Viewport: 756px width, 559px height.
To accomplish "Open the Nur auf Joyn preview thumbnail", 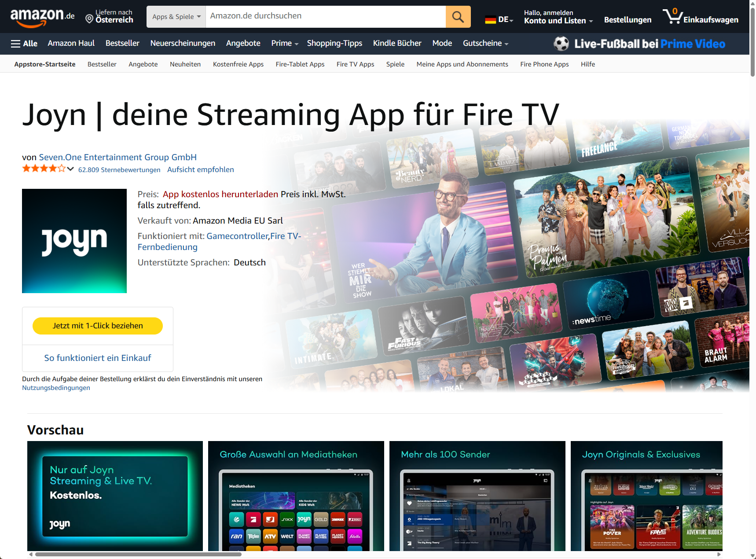I will (x=115, y=496).
